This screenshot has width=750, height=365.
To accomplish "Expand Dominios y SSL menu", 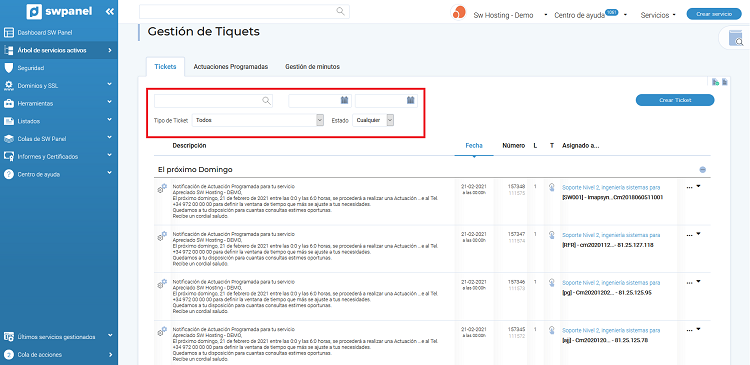I will (x=37, y=86).
